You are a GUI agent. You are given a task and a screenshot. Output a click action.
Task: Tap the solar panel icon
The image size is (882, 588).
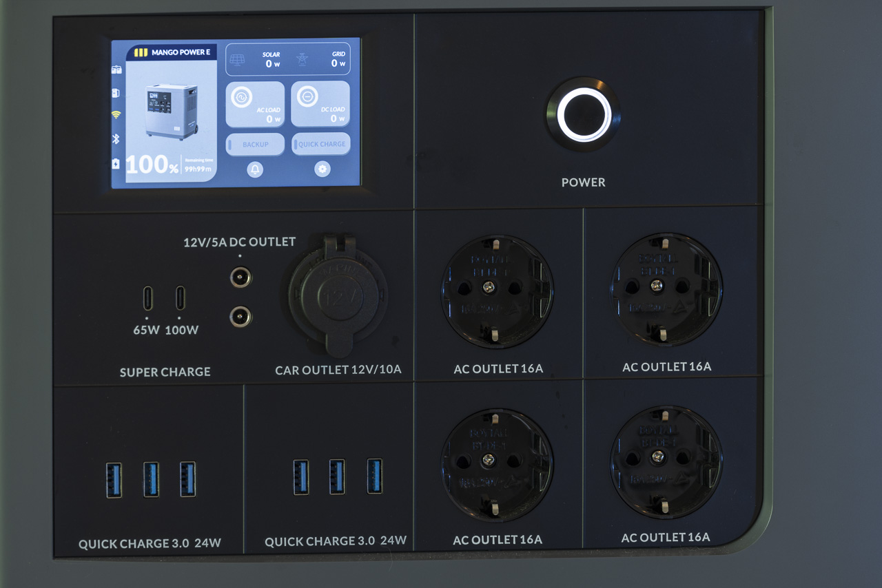point(237,60)
